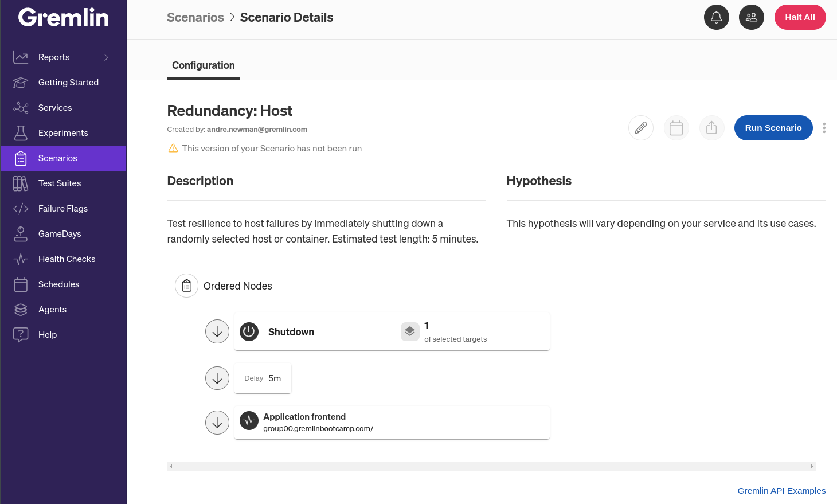Click horizontal scrollbar right arrow
Viewport: 837px width, 504px height.
pos(812,467)
